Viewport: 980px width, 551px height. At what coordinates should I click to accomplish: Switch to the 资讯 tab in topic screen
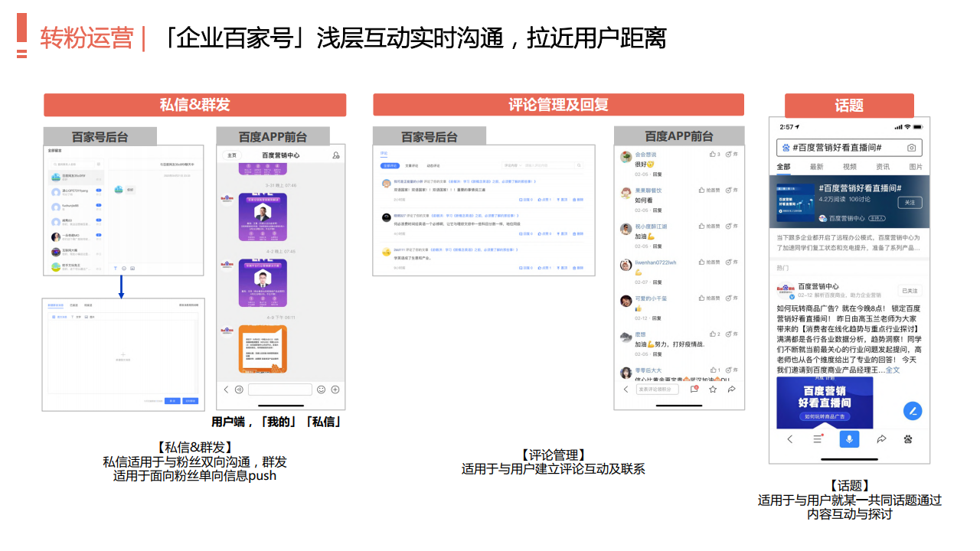pyautogui.click(x=883, y=167)
